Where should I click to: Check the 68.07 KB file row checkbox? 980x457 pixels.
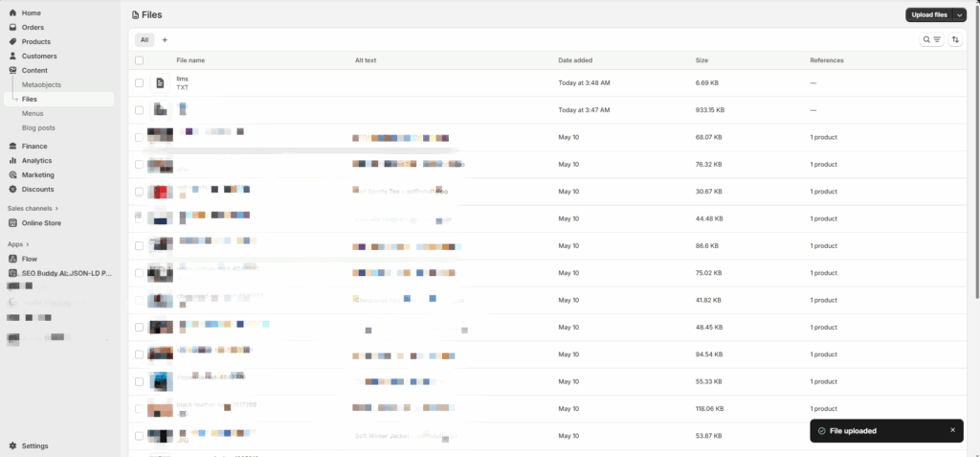pyautogui.click(x=140, y=137)
